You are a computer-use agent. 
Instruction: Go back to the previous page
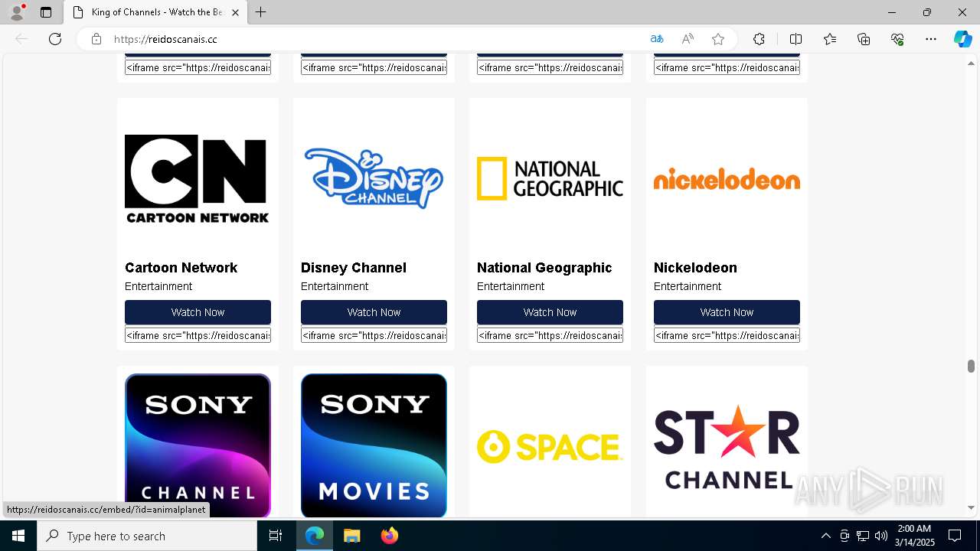tap(21, 39)
